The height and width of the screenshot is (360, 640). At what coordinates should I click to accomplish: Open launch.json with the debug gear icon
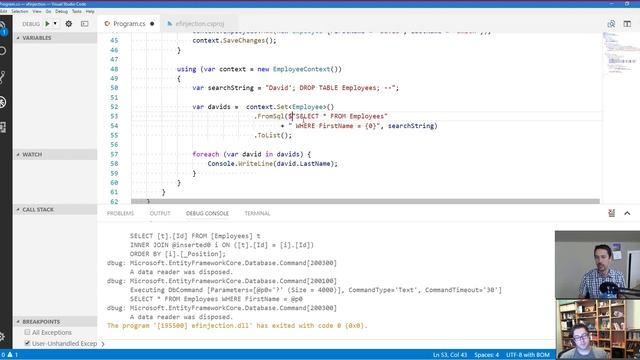(69, 24)
